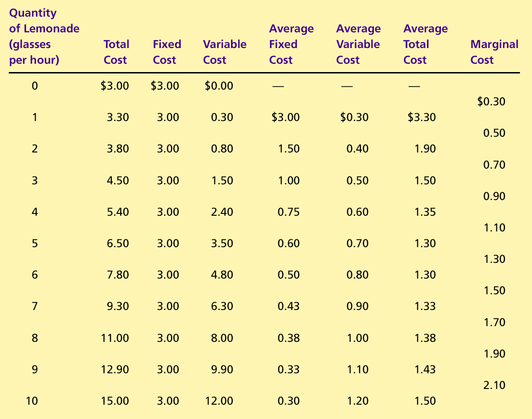Click the Fixed Cost column header
Screen dimensions: 532x419
coord(167,52)
